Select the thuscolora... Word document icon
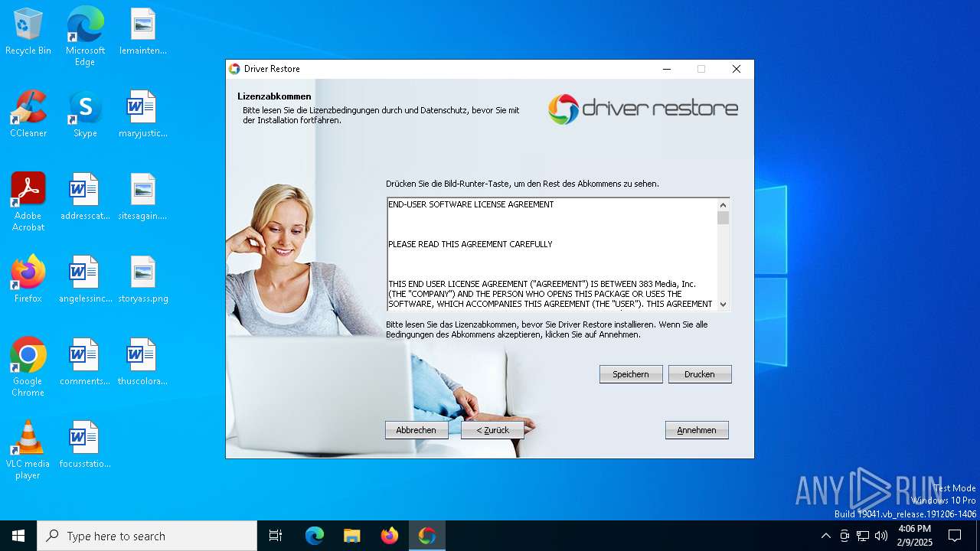This screenshot has width=980, height=551. [142, 362]
